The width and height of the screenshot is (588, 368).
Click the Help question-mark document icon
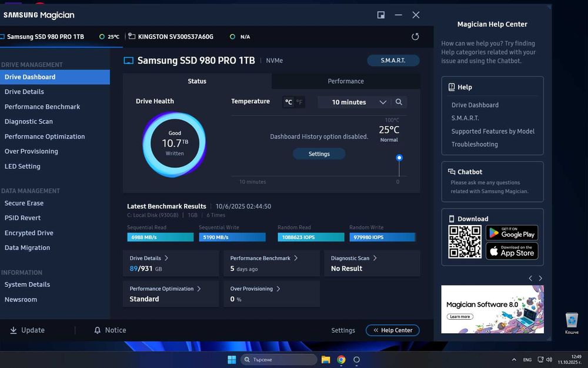point(452,87)
